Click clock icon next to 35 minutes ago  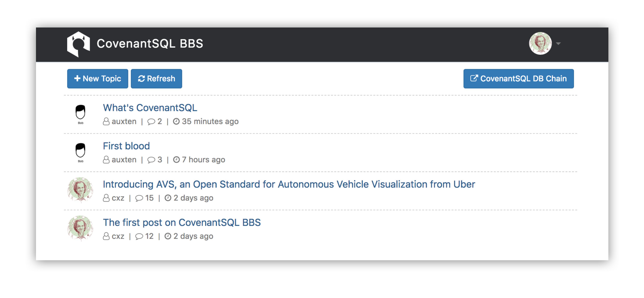pos(176,121)
